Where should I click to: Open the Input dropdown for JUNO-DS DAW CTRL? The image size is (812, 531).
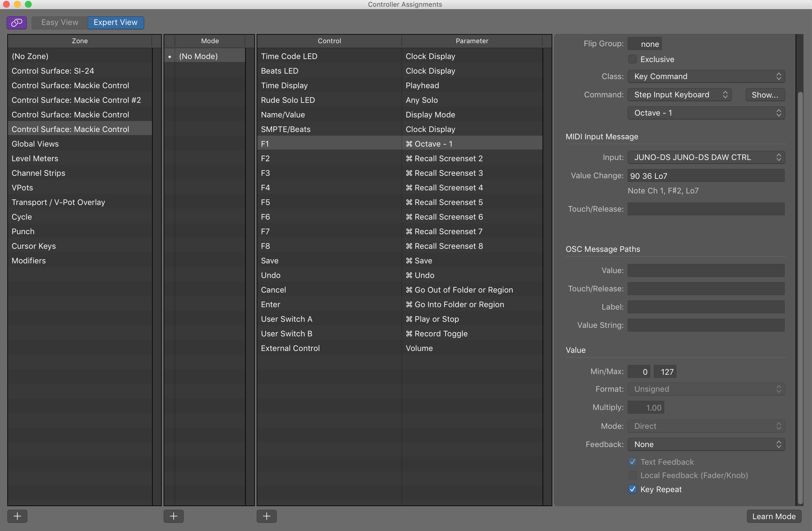706,157
